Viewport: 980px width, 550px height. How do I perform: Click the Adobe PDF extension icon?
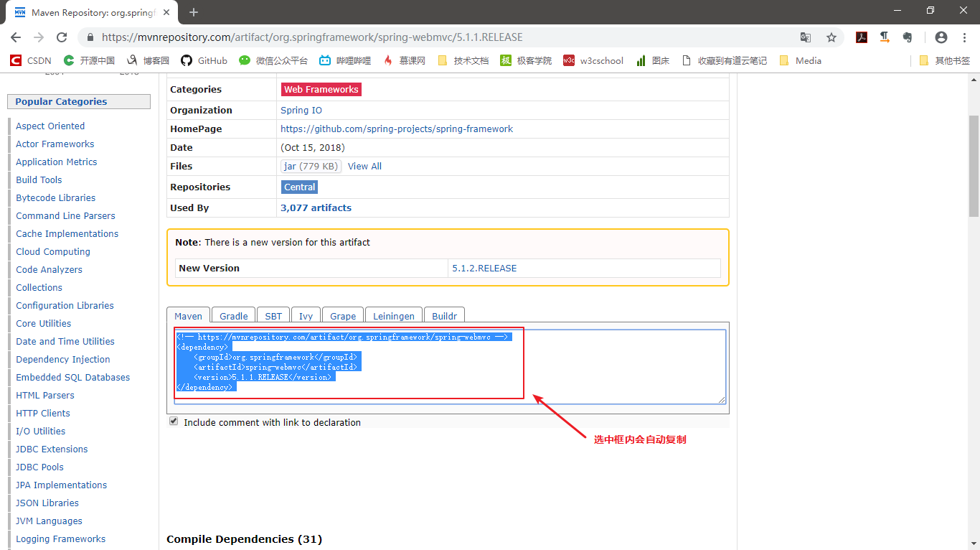(x=862, y=37)
